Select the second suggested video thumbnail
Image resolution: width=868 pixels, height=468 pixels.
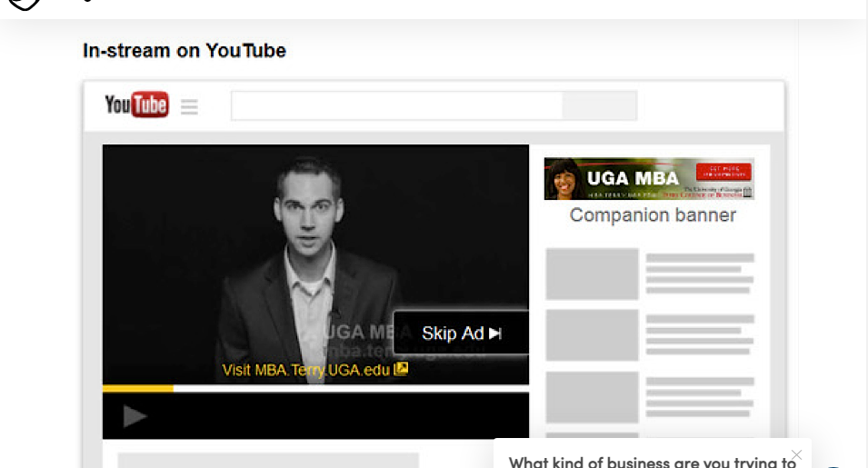(592, 335)
